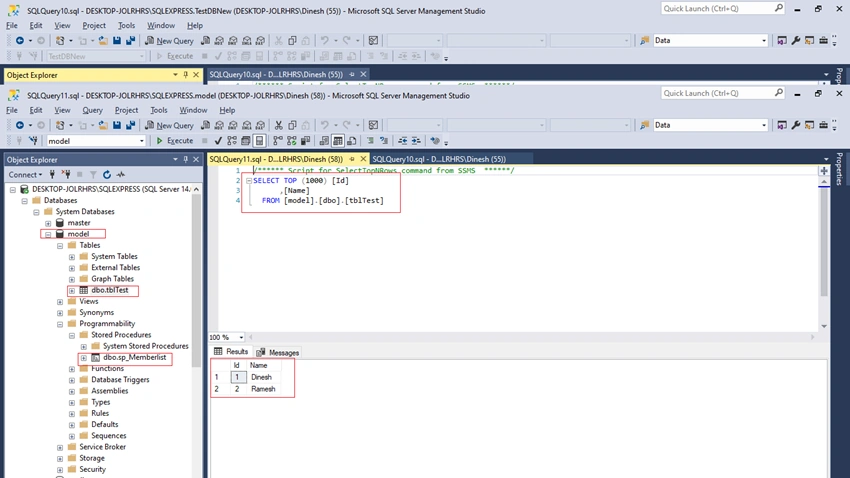Open 100 % zoom dropdown in editor
The height and width of the screenshot is (478, 850).
point(241,337)
